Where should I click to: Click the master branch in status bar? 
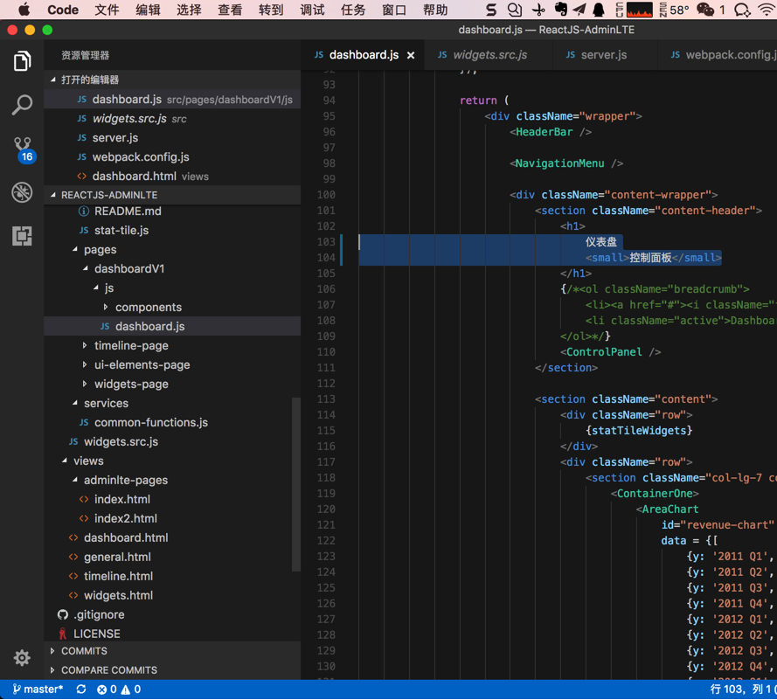pyautogui.click(x=38, y=690)
